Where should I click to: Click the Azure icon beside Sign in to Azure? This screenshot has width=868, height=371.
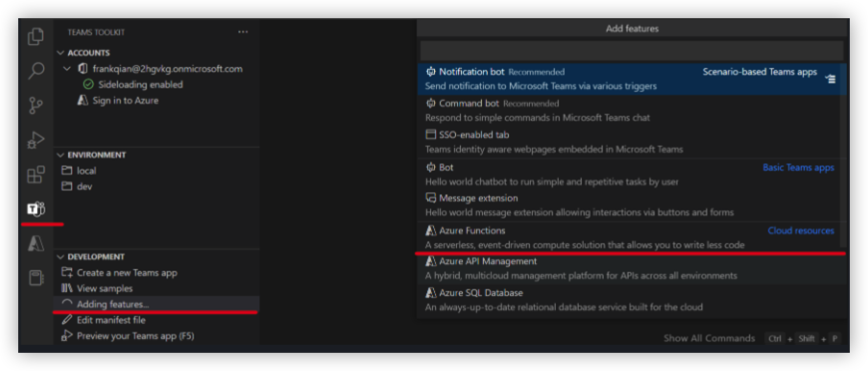coord(83,100)
